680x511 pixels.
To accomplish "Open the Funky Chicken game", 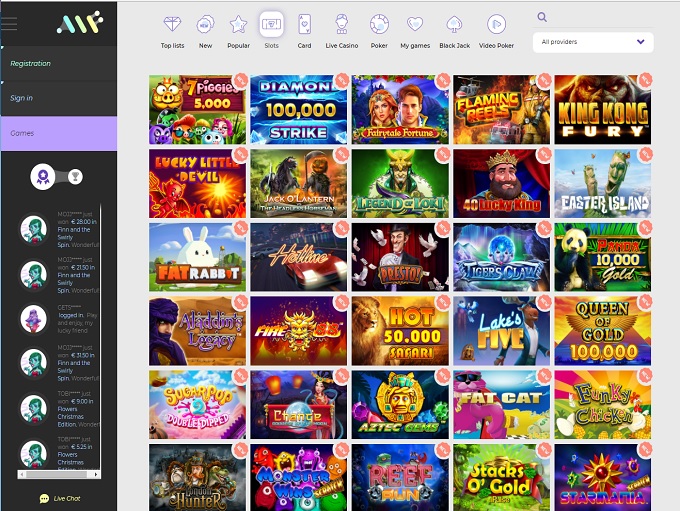I will 603,405.
